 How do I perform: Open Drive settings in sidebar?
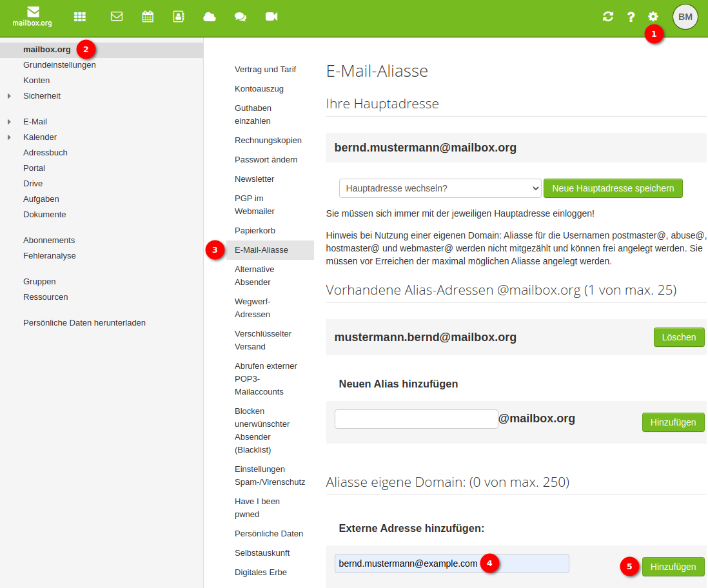tap(32, 183)
